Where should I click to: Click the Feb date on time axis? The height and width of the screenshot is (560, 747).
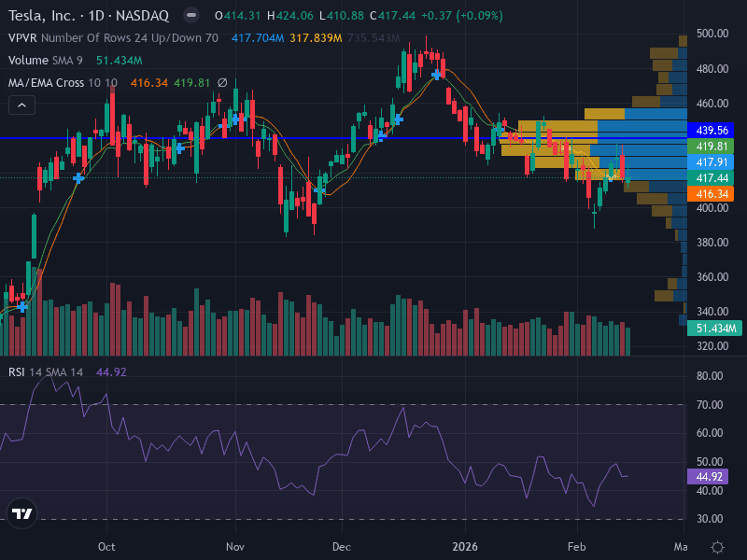[x=576, y=547]
